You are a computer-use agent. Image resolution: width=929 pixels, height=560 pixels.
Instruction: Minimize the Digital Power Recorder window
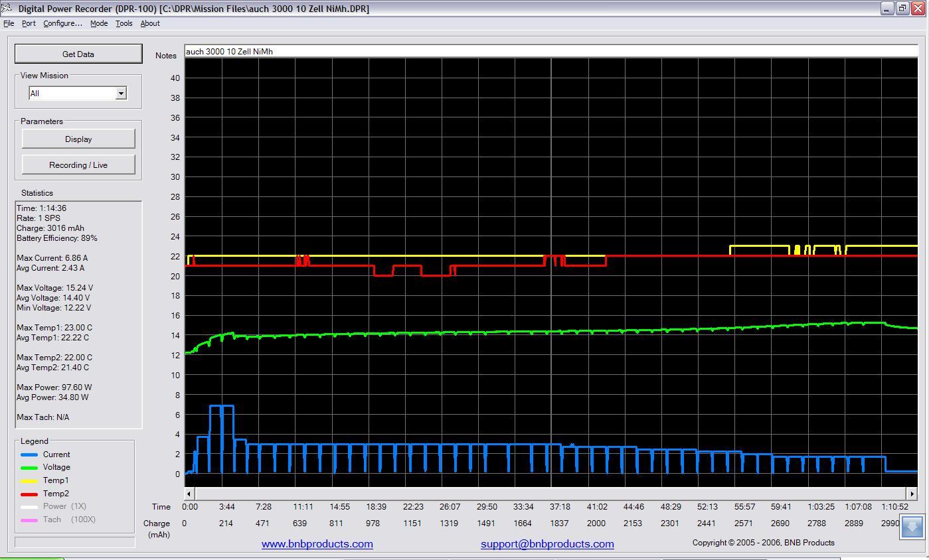887,9
